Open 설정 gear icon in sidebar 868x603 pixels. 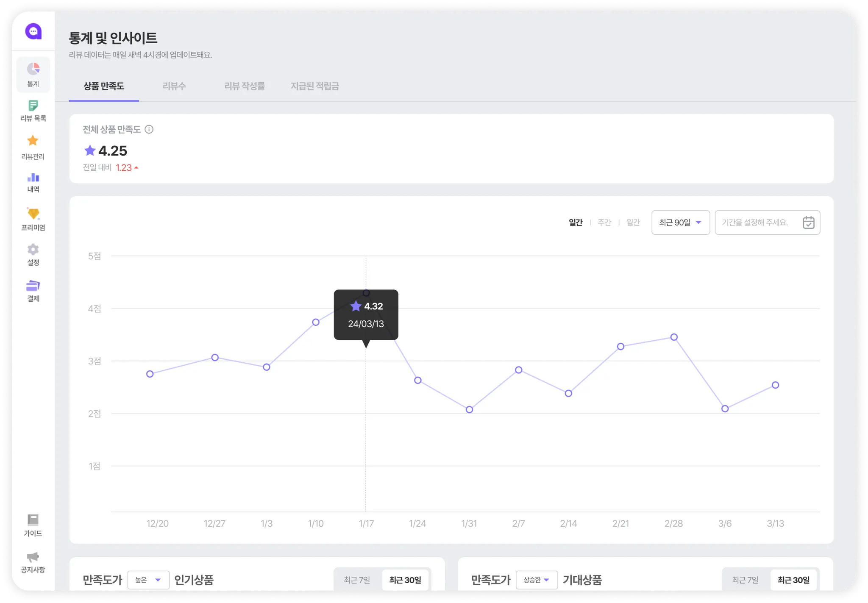pyautogui.click(x=33, y=250)
